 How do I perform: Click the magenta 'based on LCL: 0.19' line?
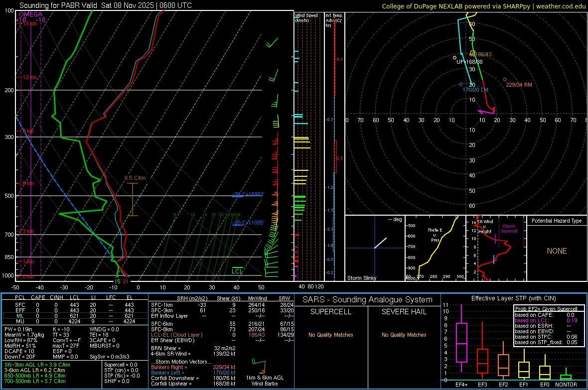pos(546,320)
